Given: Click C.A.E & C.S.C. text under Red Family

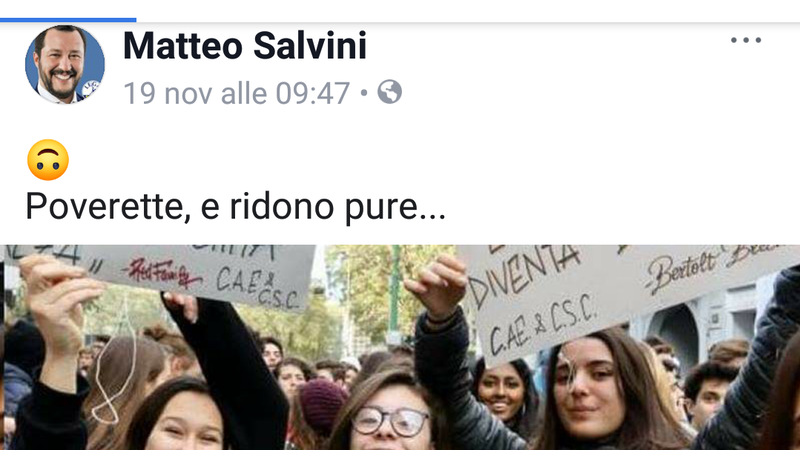Looking at the screenshot, I should tap(257, 287).
